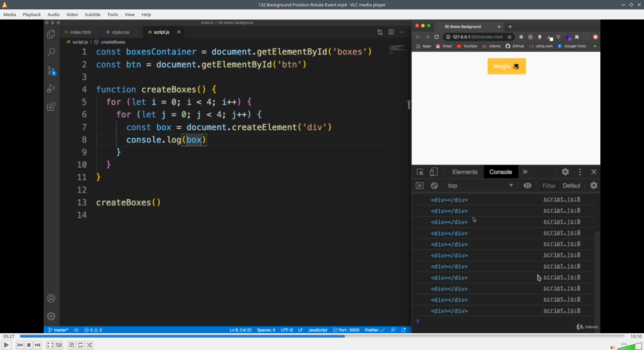Screen dimensions: 644x350
Task: Click the console live expression eye icon
Action: point(527,186)
